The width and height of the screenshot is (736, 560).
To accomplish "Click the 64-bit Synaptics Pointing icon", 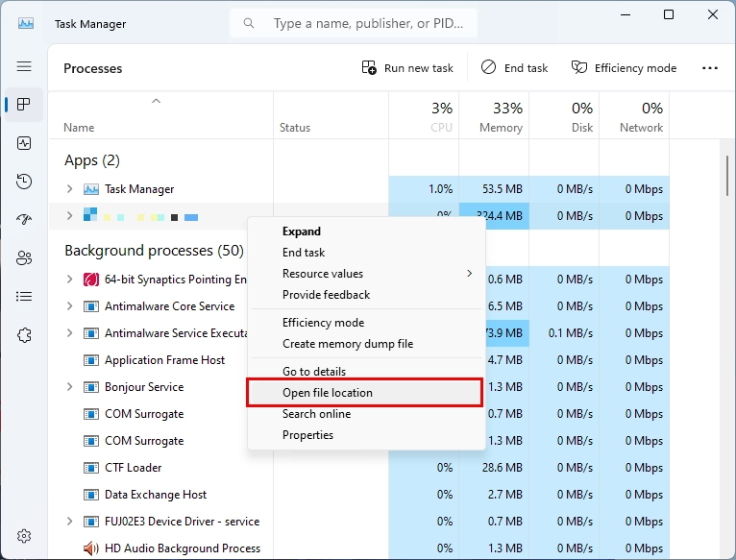I will [91, 280].
